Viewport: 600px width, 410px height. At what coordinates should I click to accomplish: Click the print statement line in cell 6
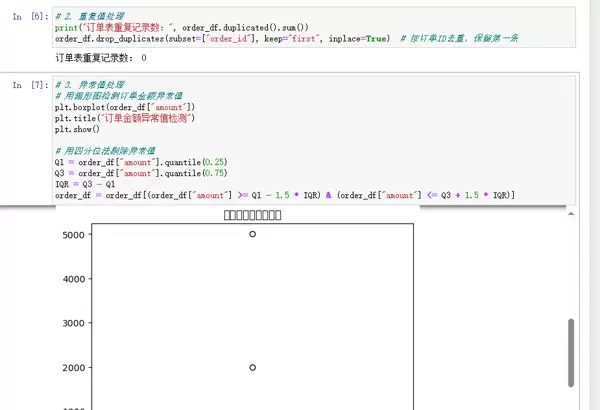point(181,28)
